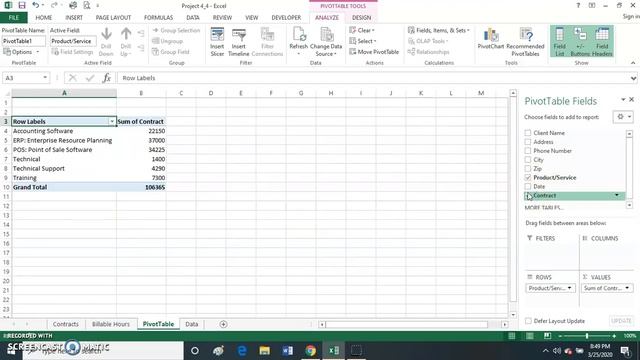Open Fields, Items, & Sets dropdown
The width and height of the screenshot is (640, 360).
click(x=439, y=30)
